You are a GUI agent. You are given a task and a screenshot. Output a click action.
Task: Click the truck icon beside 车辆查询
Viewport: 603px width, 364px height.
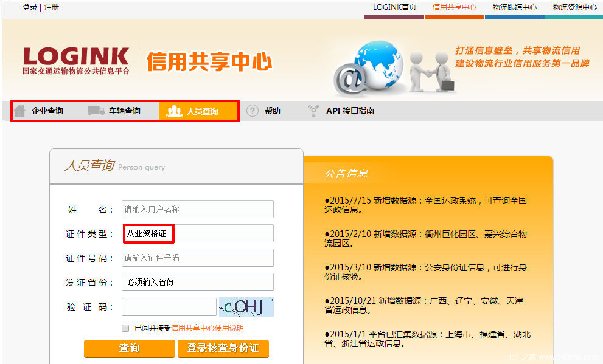point(96,111)
